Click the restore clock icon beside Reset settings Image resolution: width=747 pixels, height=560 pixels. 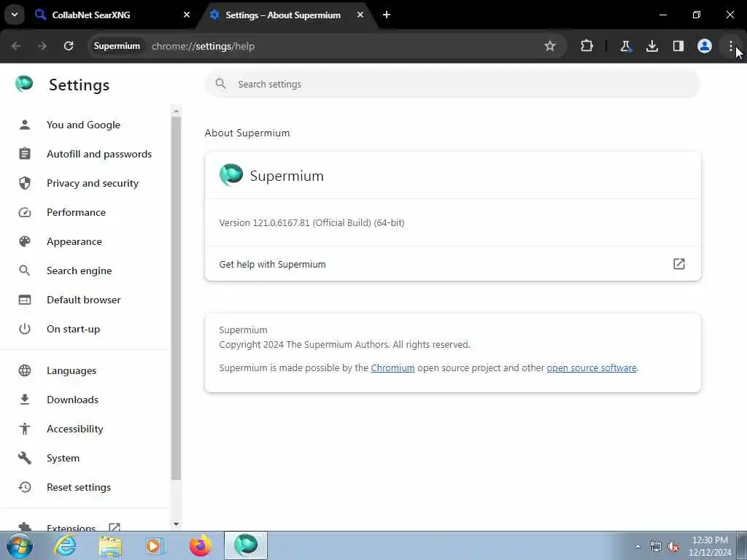click(25, 487)
